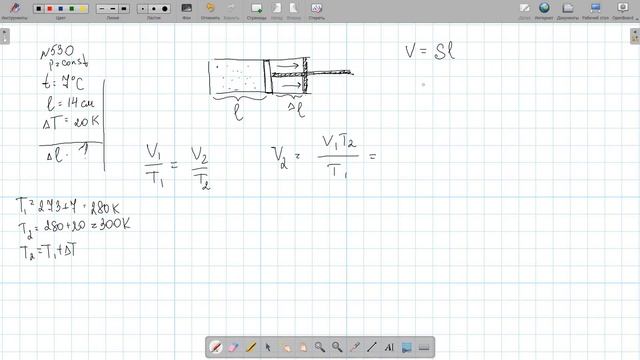
Task: Choose the yellow pen color
Action: pyautogui.click(x=83, y=9)
